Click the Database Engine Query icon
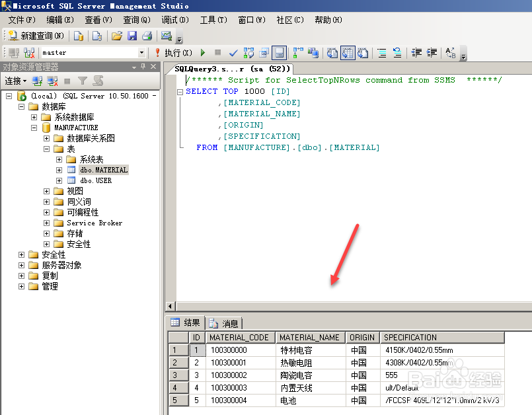This screenshot has width=532, height=415. [x=79, y=36]
